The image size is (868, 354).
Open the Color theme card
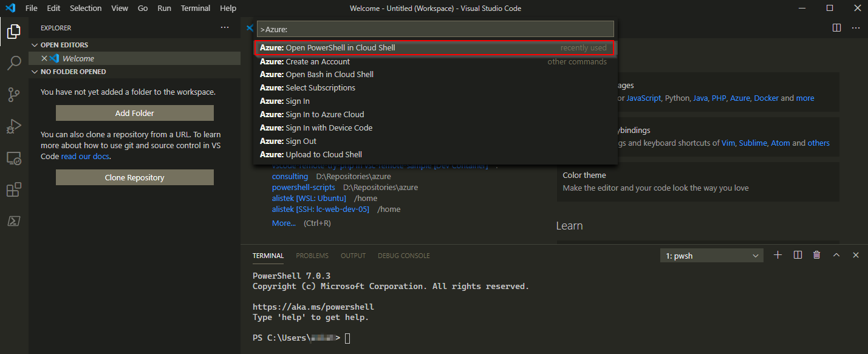tap(698, 182)
